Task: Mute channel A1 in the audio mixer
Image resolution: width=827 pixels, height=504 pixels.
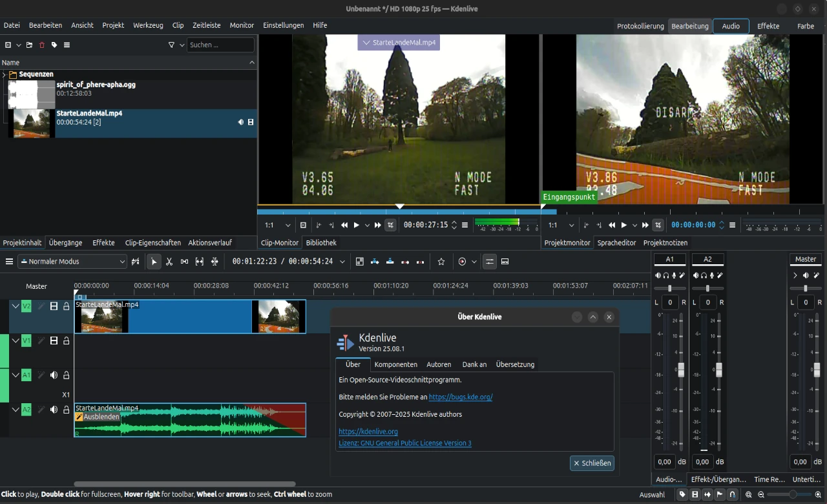Action: click(658, 276)
